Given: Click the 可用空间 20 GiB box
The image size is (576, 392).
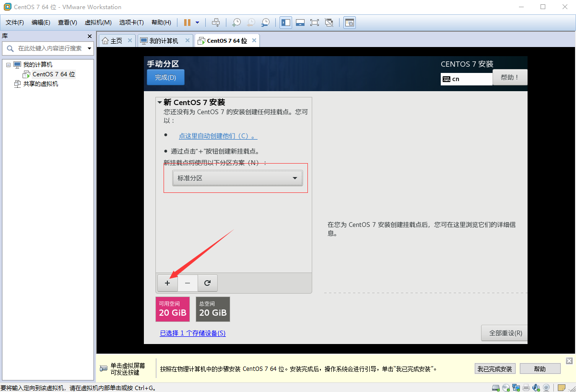Looking at the screenshot, I should coord(173,309).
